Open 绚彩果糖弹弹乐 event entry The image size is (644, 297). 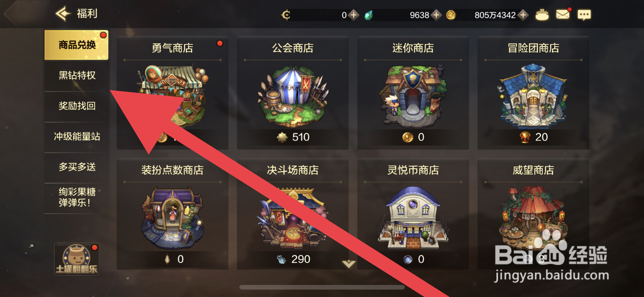click(77, 197)
